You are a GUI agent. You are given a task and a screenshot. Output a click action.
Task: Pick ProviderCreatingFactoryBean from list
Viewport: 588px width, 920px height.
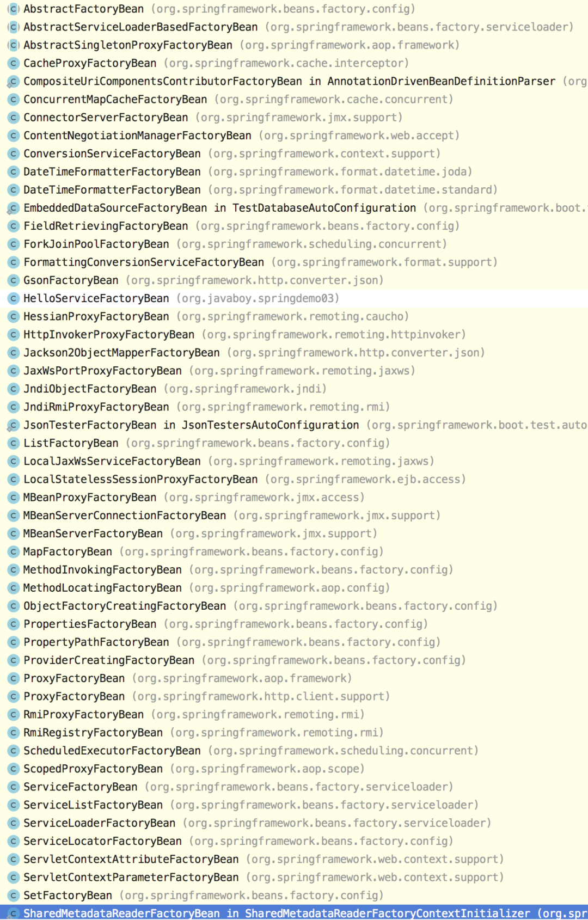coord(294,660)
